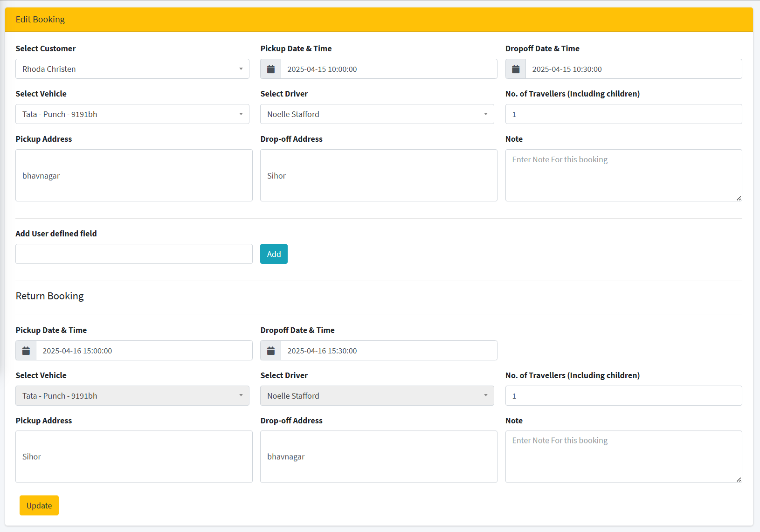Grab the resize handle of the top Note box
760x532 pixels.
(x=739, y=198)
